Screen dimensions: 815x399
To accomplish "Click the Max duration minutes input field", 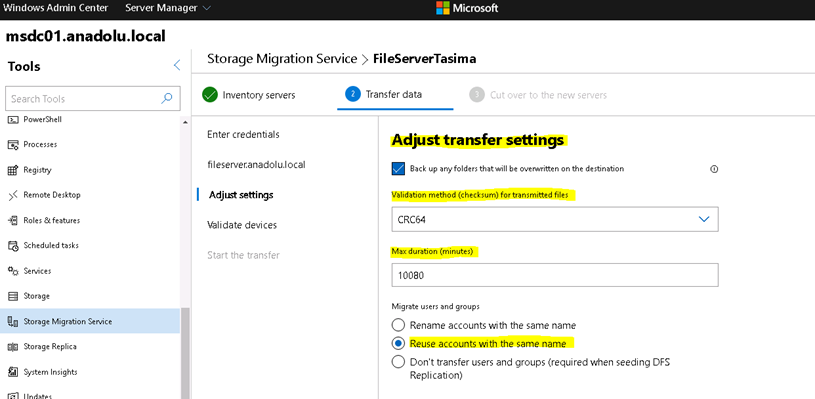I will point(555,275).
